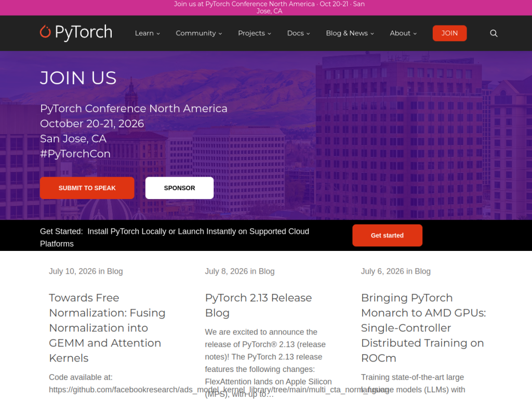
Task: Click the orange JOIN button
Action: click(x=449, y=33)
